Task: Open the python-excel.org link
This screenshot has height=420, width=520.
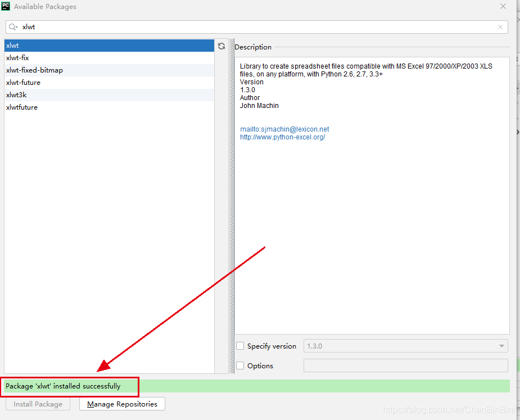Action: (283, 137)
